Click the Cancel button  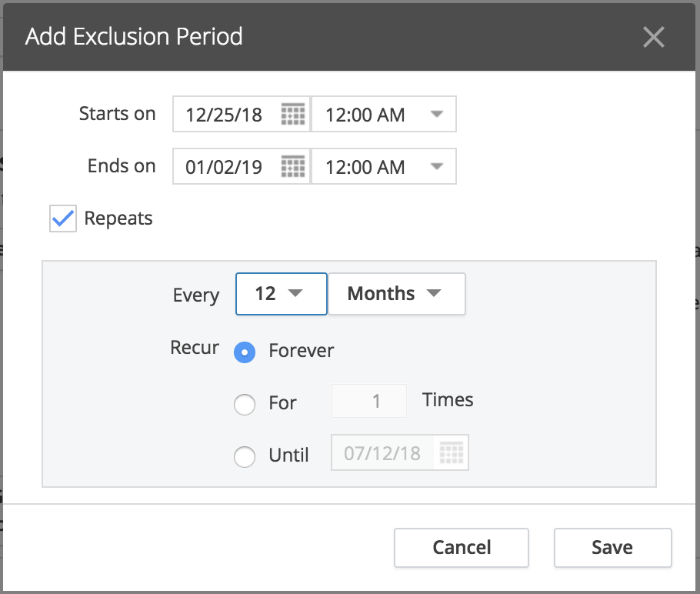[462, 548]
